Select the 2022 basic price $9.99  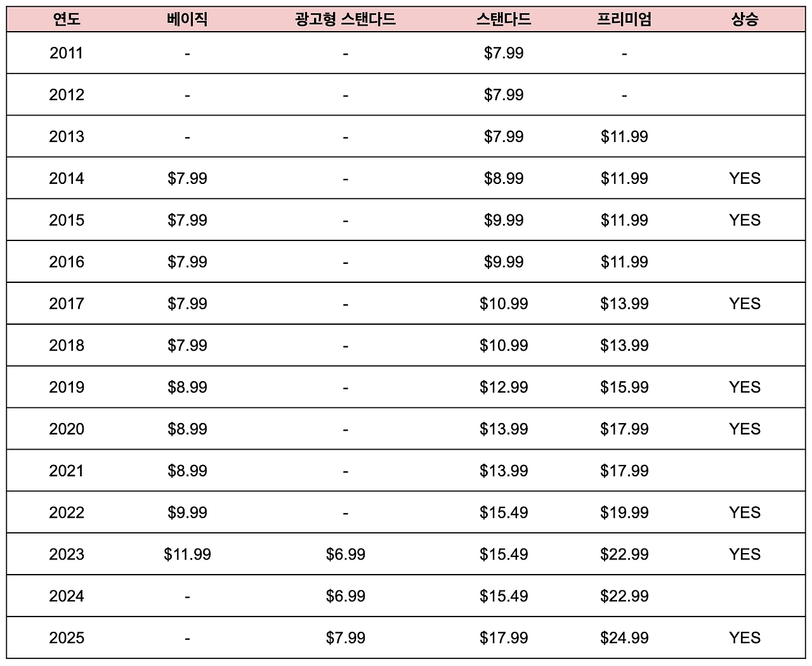tap(187, 513)
